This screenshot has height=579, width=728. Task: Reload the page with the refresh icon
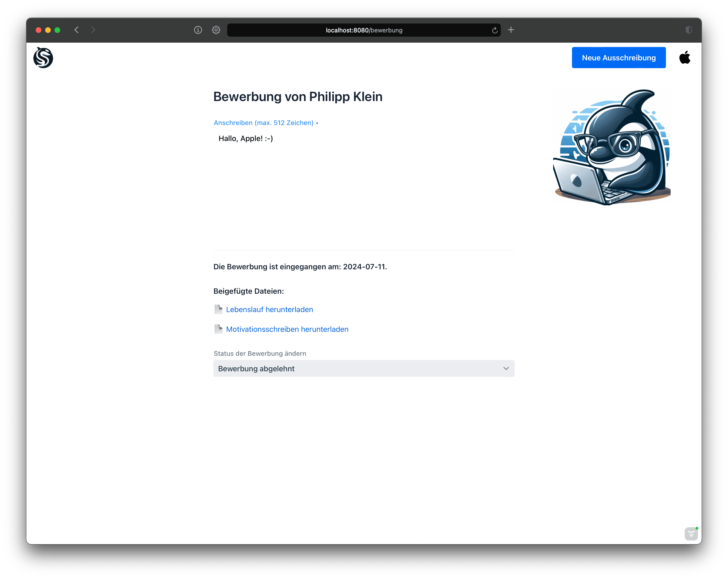(x=495, y=30)
